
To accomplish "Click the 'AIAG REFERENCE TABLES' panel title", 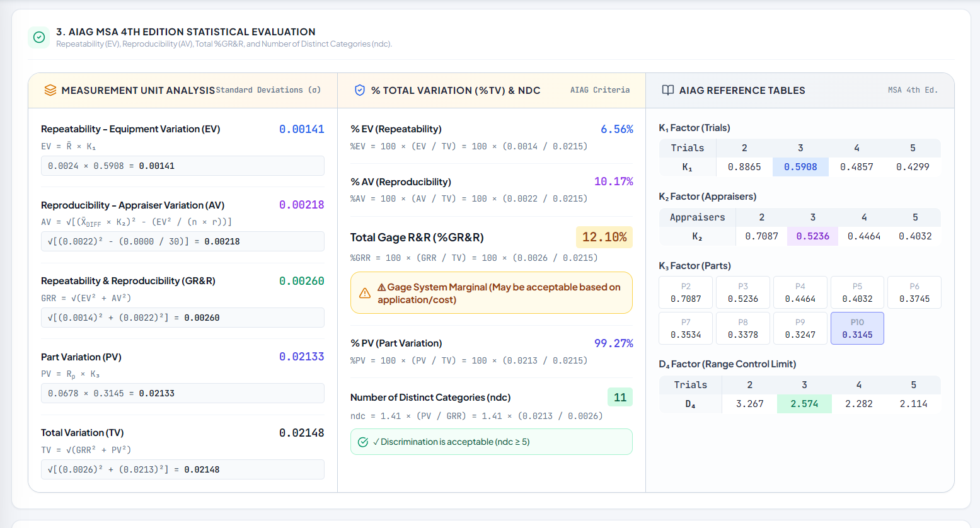I will tap(742, 90).
